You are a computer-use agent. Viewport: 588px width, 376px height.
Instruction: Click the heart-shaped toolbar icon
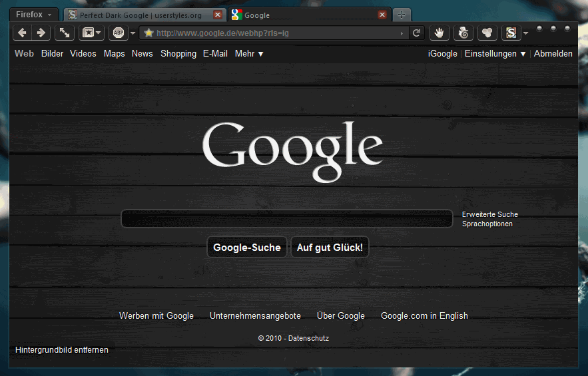click(x=487, y=33)
